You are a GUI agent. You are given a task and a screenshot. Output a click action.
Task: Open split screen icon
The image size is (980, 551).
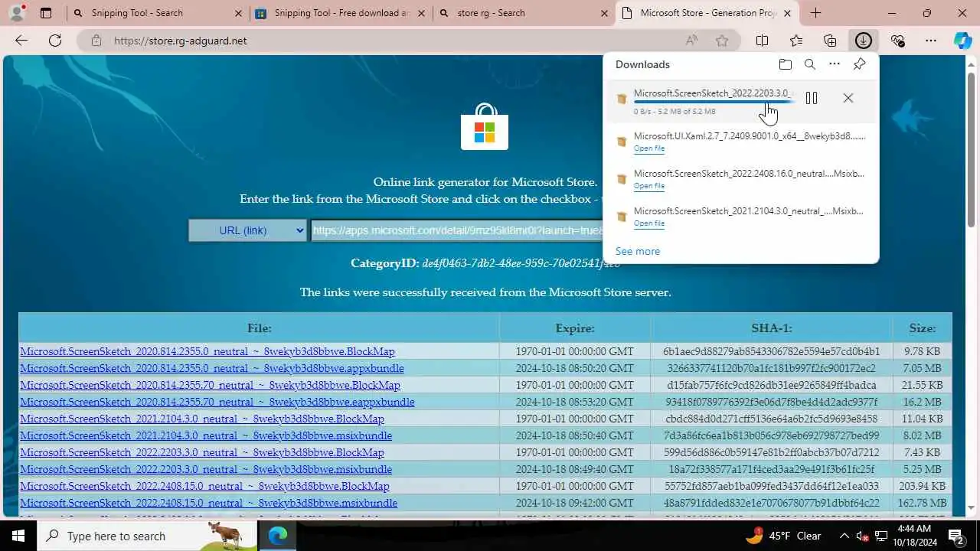pos(763,41)
